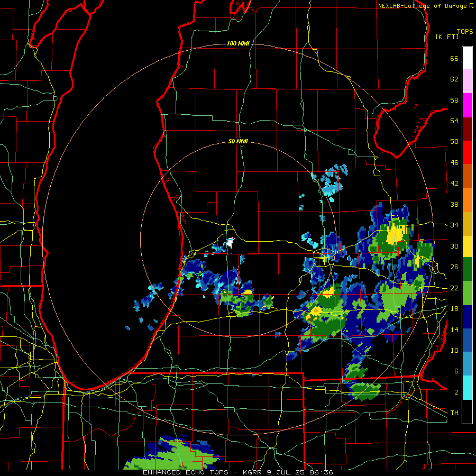Click the legend value 66
The width and height of the screenshot is (476, 476).
tap(454, 59)
